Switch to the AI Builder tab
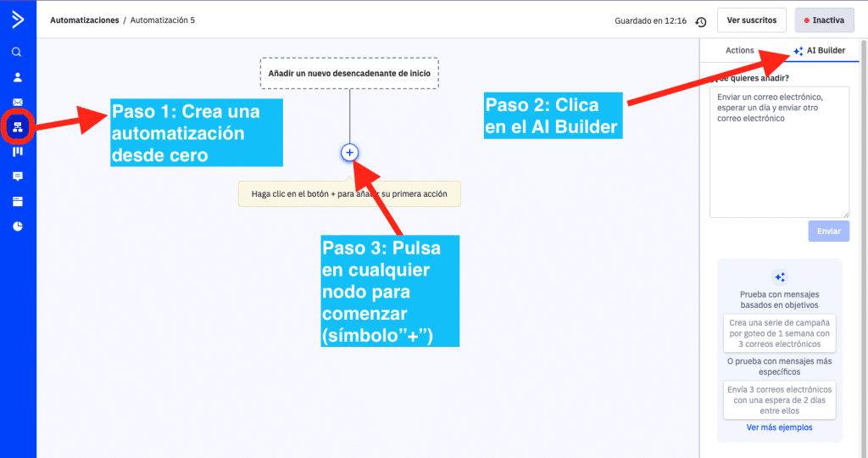868x458 pixels. pos(820,50)
